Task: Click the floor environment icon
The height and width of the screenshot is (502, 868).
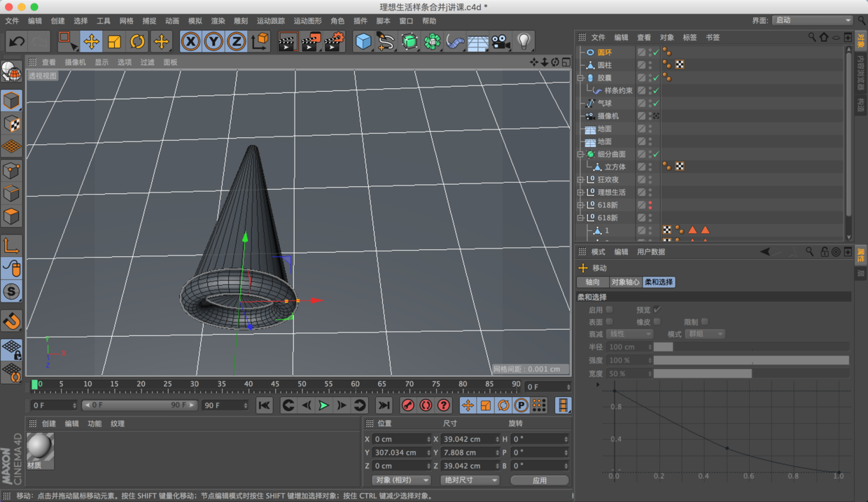Action: 478,42
